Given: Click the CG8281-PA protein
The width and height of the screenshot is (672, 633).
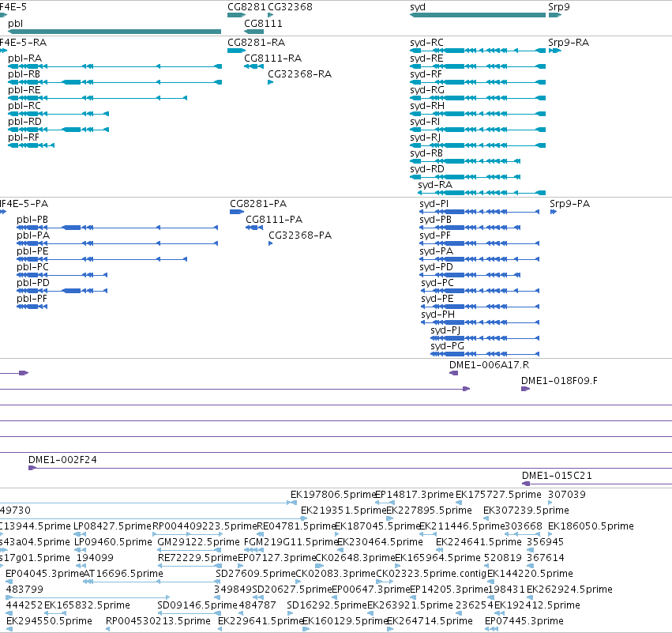Looking at the screenshot, I should (x=237, y=212).
